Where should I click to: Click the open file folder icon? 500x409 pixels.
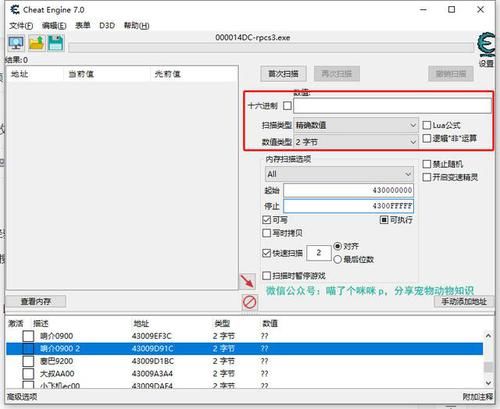tap(36, 43)
